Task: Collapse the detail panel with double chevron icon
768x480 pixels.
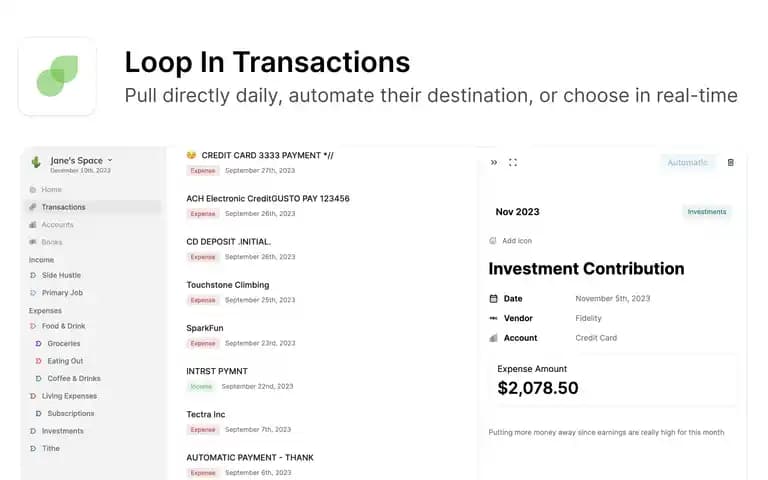Action: click(x=494, y=163)
